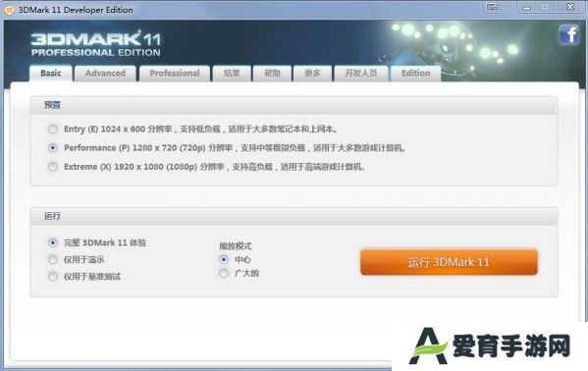Viewport: 588px width, 371px height.
Task: Click the 3DMark app icon in title bar
Action: tap(9, 10)
